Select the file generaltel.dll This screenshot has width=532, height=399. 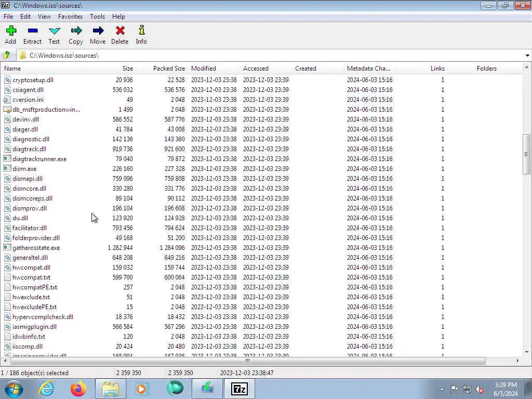(x=30, y=257)
